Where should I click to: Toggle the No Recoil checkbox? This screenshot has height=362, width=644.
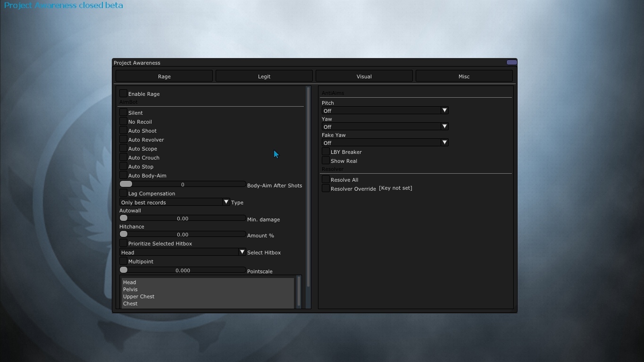[124, 121]
